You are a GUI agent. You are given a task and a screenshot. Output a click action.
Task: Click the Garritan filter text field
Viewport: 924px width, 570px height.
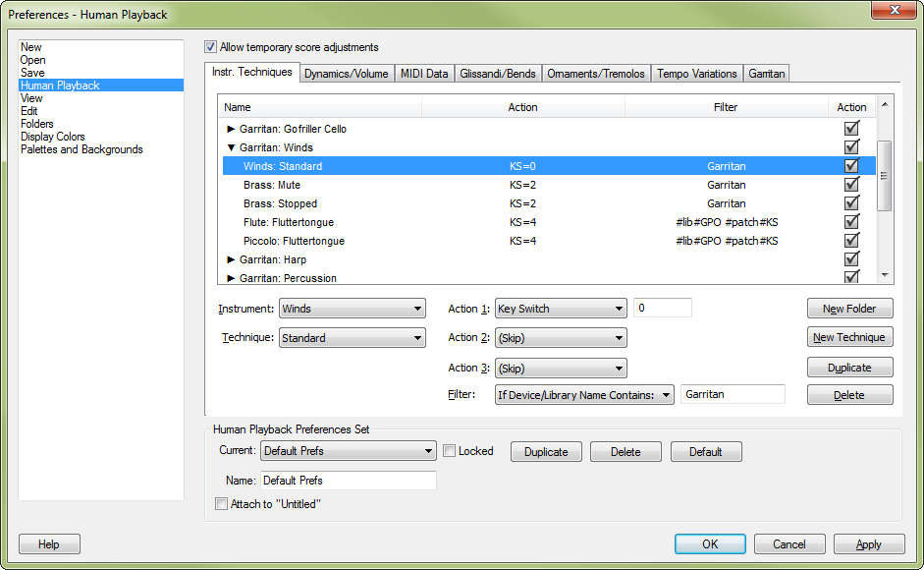tap(732, 394)
